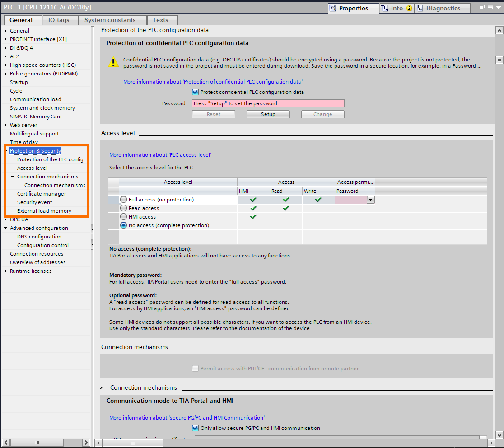
Task: Click the Password field for configuration data
Action: pyautogui.click(x=268, y=103)
